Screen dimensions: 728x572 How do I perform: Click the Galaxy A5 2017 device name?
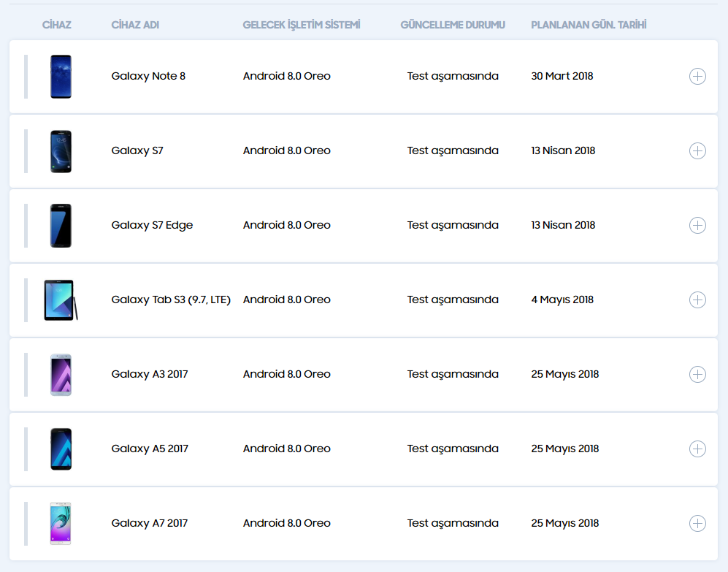tap(150, 449)
